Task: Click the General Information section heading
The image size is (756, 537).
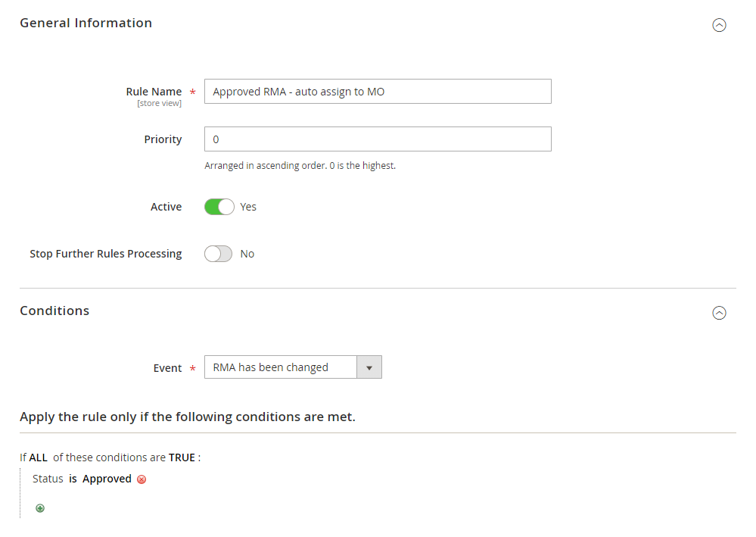Action: 86,23
